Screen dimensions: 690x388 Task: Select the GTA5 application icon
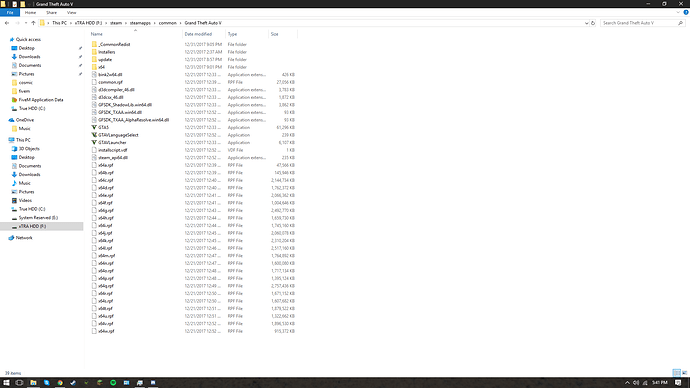94,128
